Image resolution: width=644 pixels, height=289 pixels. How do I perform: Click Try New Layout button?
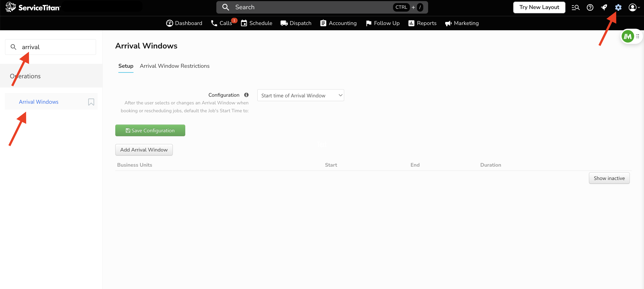click(539, 7)
